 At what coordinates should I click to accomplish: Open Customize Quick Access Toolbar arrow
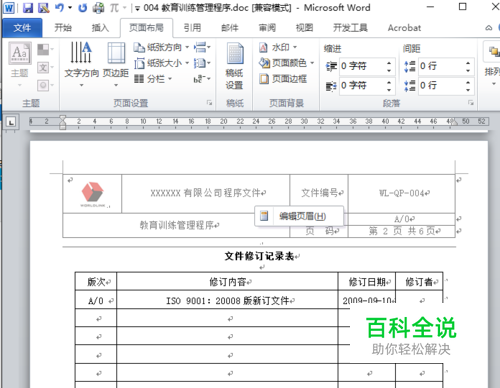point(137,9)
